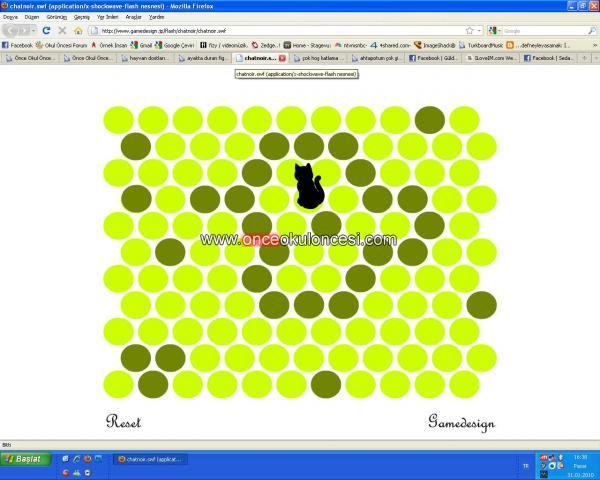The image size is (600, 480).
Task: Click the TR language indicator in the taskbar
Action: tap(526, 466)
